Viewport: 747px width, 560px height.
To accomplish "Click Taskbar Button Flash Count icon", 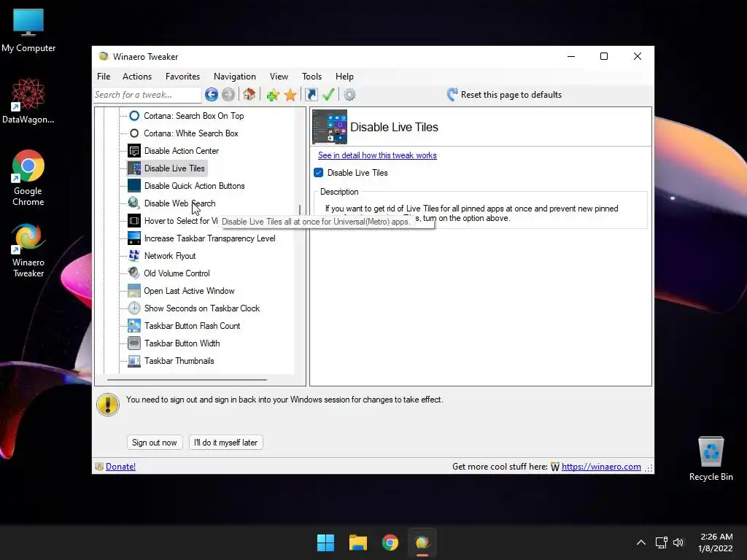I will click(134, 326).
